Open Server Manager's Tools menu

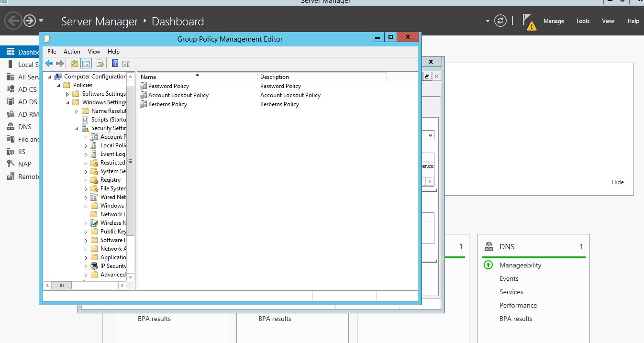coord(583,21)
